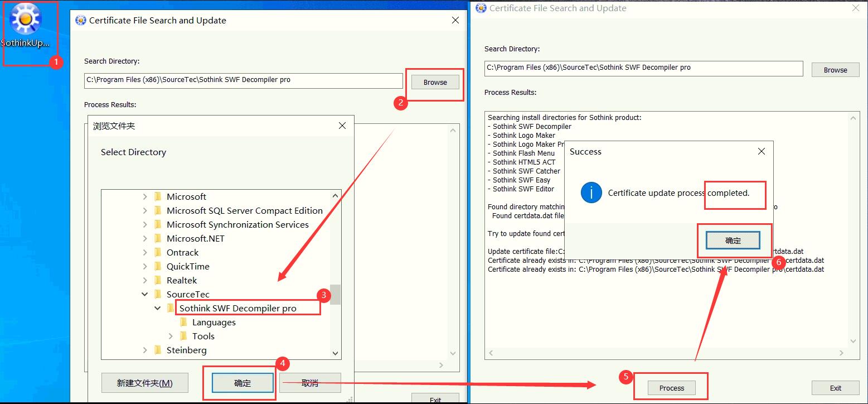The height and width of the screenshot is (404, 868).
Task: Expand the Microsoft SQL Server Compact Edition node
Action: (145, 210)
